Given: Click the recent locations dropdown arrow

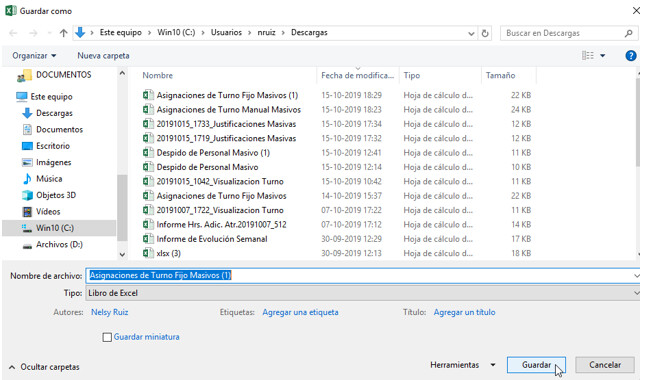Looking at the screenshot, I should pos(49,33).
